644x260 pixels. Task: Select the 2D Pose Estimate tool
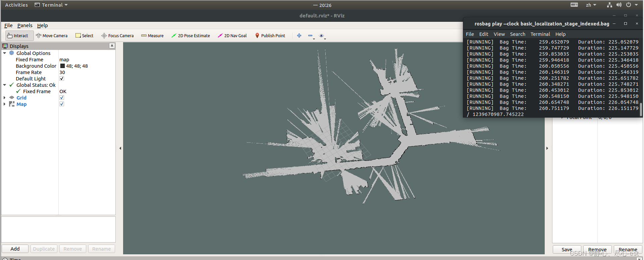(191, 36)
